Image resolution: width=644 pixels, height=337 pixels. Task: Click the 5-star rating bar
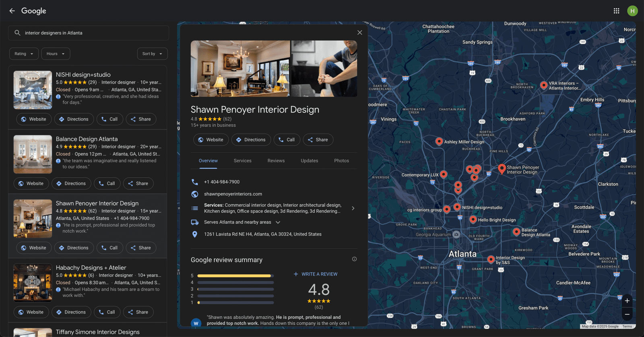[x=235, y=276]
